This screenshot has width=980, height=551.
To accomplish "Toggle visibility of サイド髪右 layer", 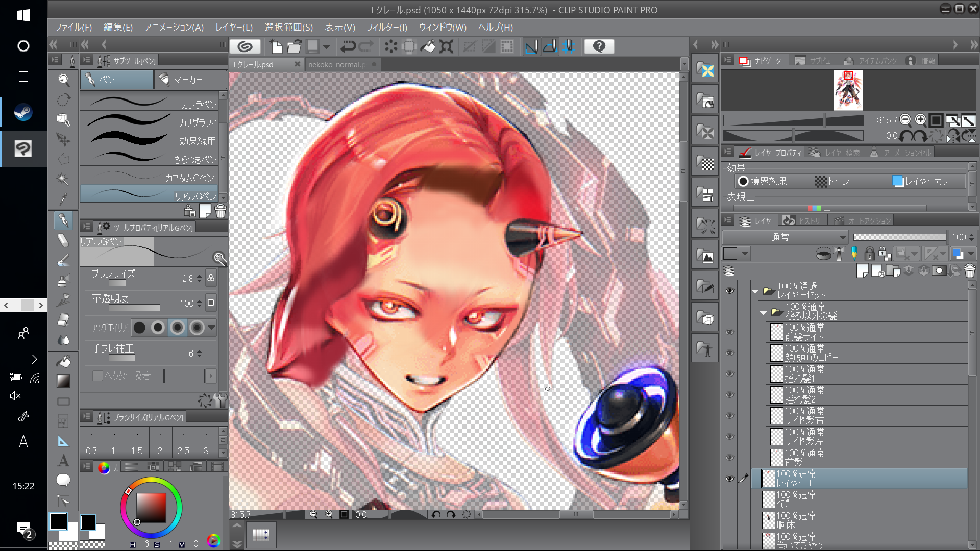I will click(730, 416).
